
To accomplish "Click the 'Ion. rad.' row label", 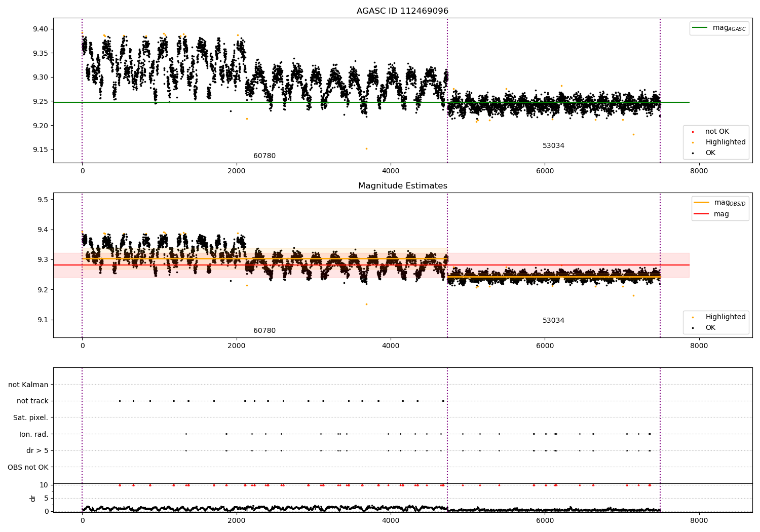I will point(34,434).
